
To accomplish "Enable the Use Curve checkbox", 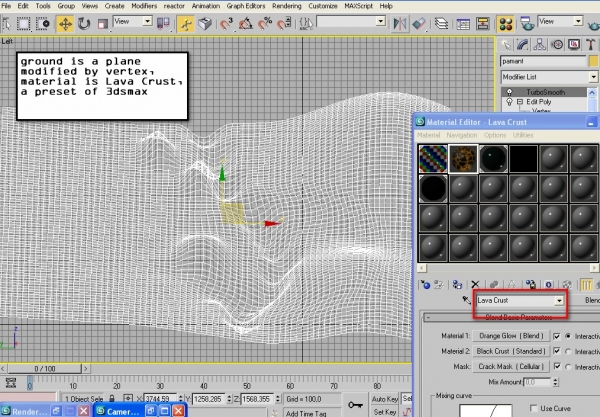I will [x=534, y=408].
